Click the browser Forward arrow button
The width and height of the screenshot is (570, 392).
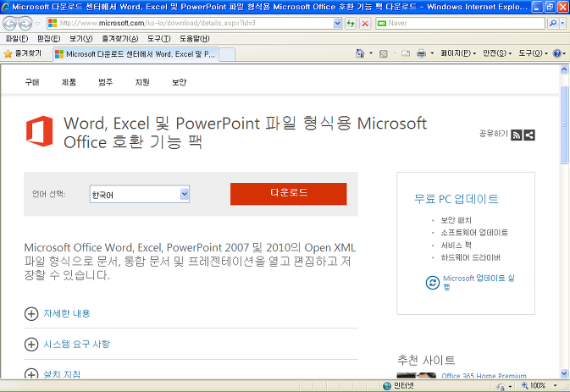click(x=25, y=24)
